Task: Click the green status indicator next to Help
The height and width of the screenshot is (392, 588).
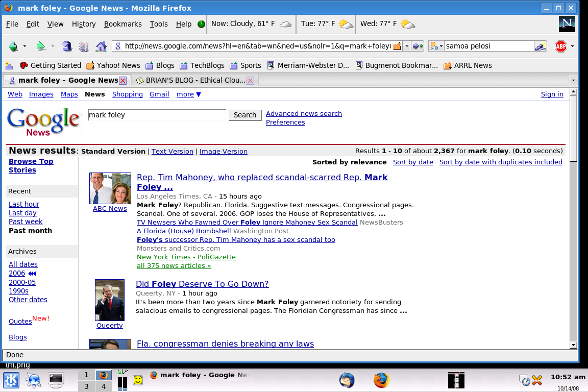Action: coord(202,24)
